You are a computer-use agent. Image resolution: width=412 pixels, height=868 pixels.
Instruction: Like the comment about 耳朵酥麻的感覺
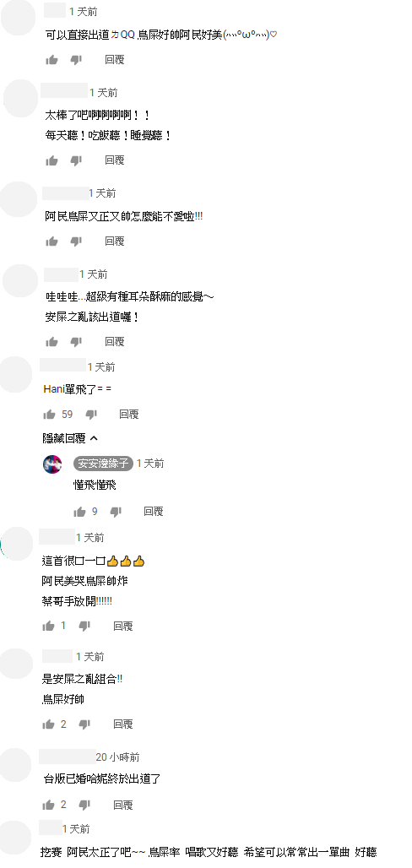coord(52,342)
